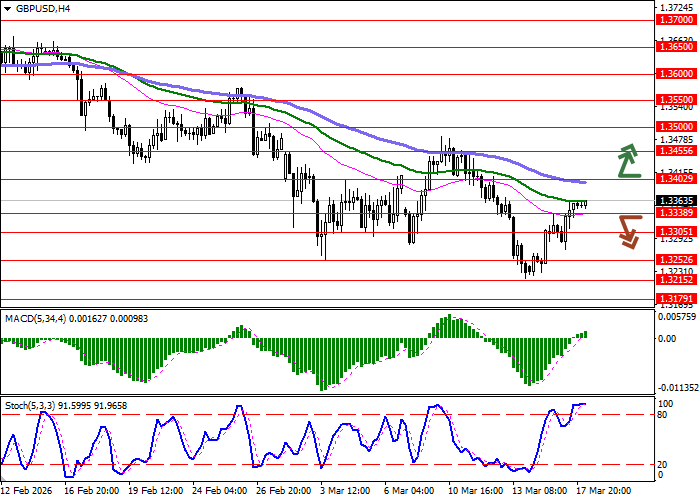
Task: Click the 17 Mar 20:00 time label
Action: (x=604, y=491)
